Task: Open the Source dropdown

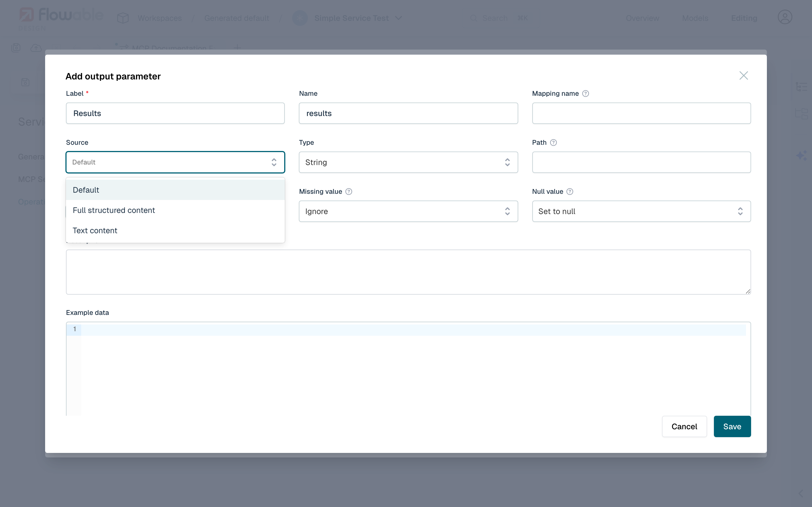Action: [175, 162]
